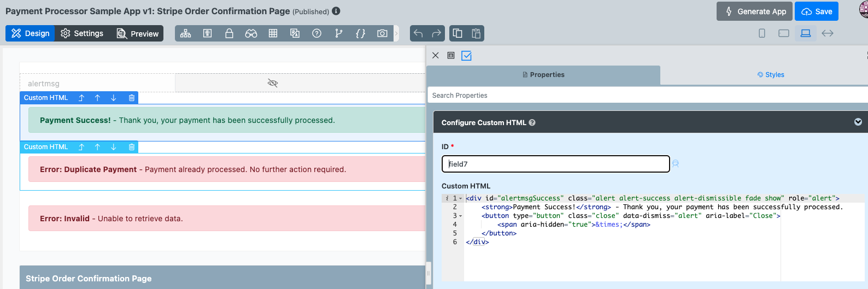Toggle alertmsg hidden eye icon
868x289 pixels.
273,83
